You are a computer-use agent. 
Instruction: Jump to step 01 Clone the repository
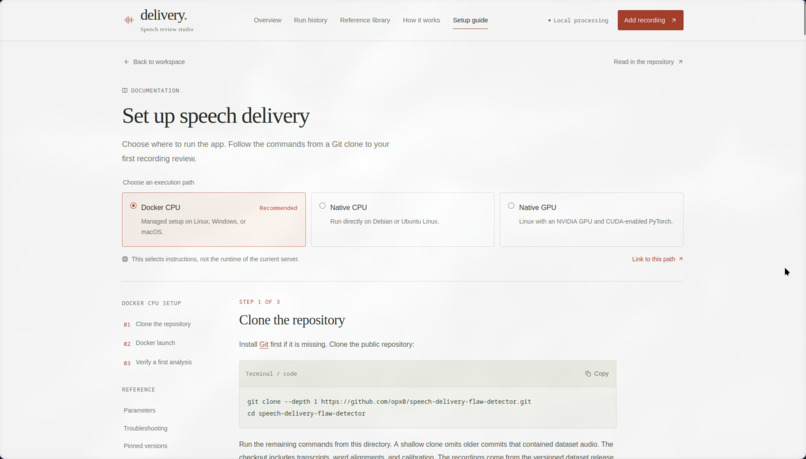tap(157, 324)
